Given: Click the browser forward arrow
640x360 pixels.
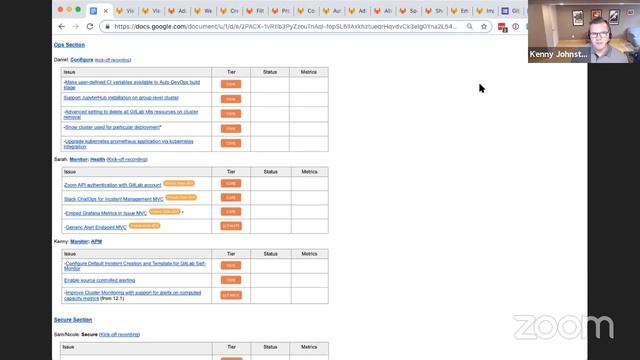Looking at the screenshot, I should [x=76, y=27].
